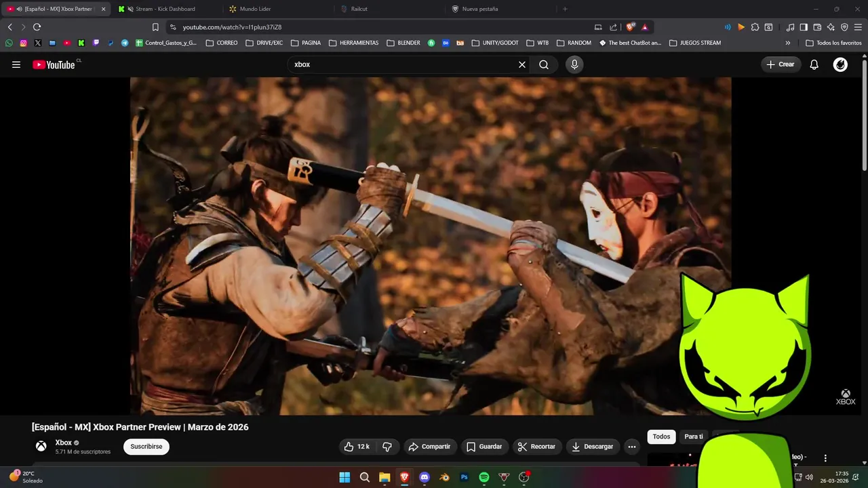Open Instagram bookmark icon

pos(23,43)
